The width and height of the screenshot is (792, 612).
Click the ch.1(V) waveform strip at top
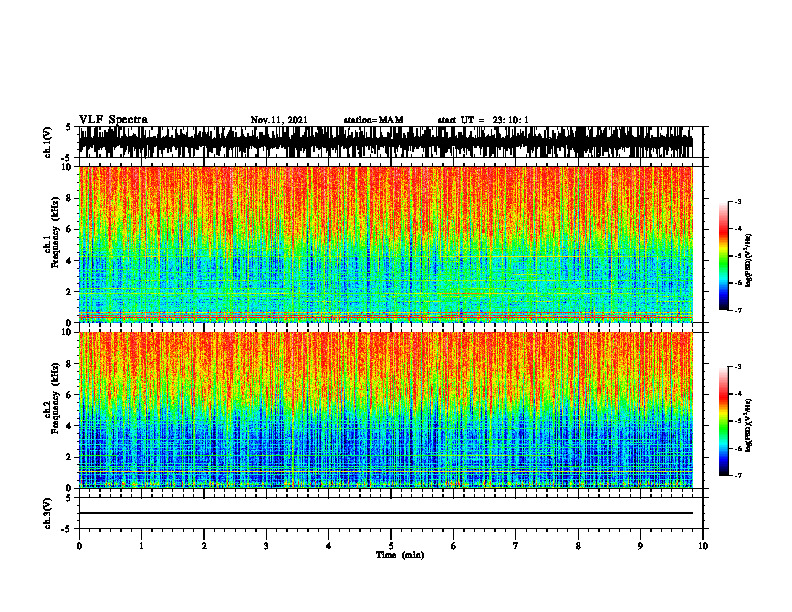pyautogui.click(x=386, y=142)
